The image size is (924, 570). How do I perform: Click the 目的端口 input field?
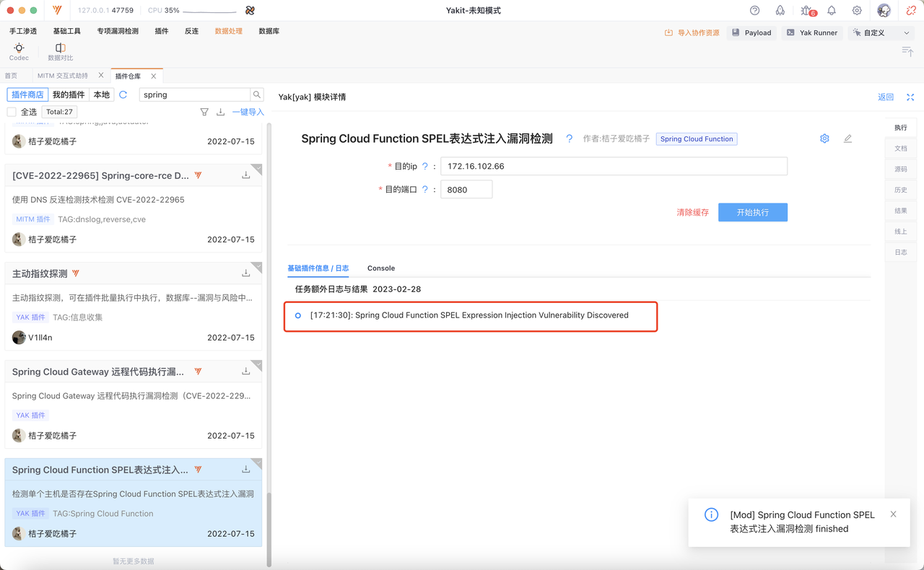tap(466, 190)
